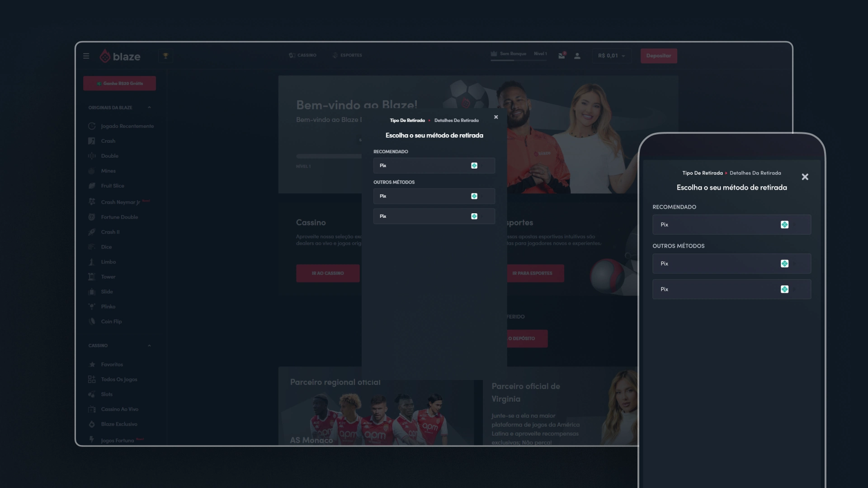
Task: Select second Pix under Outros Métodos
Action: click(434, 216)
